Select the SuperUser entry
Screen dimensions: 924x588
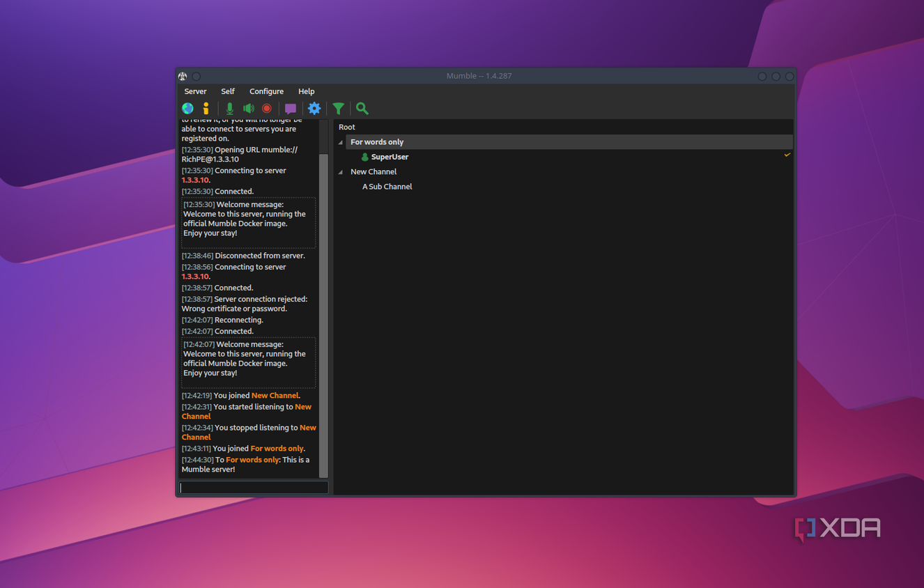tap(390, 157)
